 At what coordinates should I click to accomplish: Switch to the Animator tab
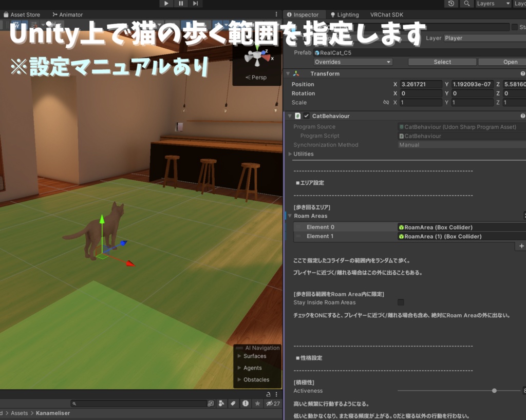tap(67, 14)
